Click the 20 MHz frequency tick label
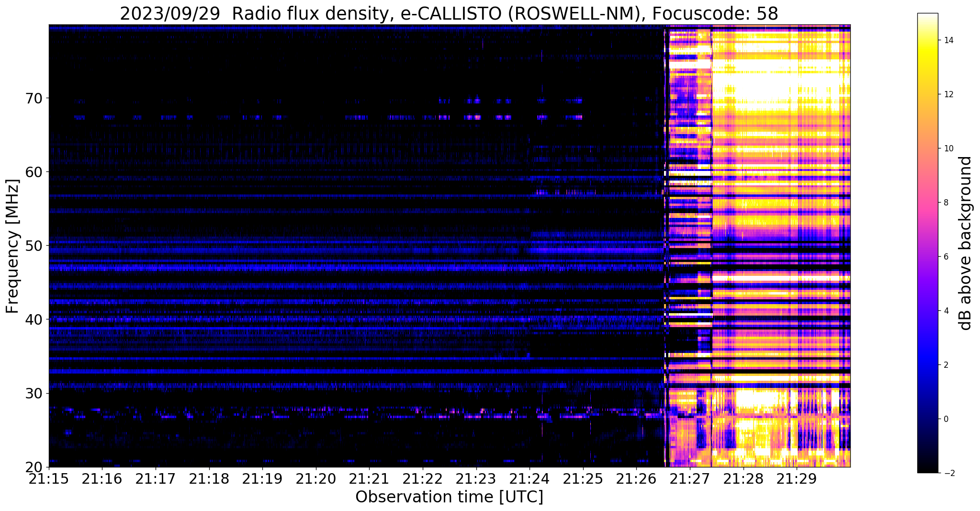 point(33,467)
